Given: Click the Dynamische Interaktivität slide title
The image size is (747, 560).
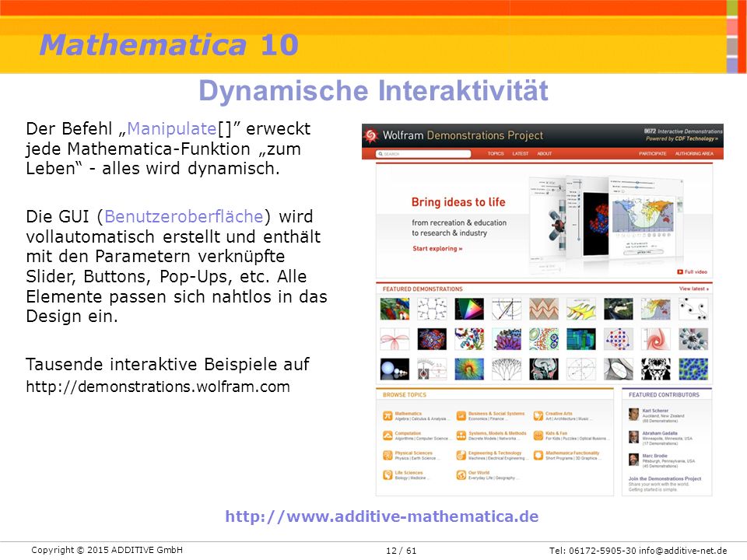Looking at the screenshot, I should pos(373,91).
